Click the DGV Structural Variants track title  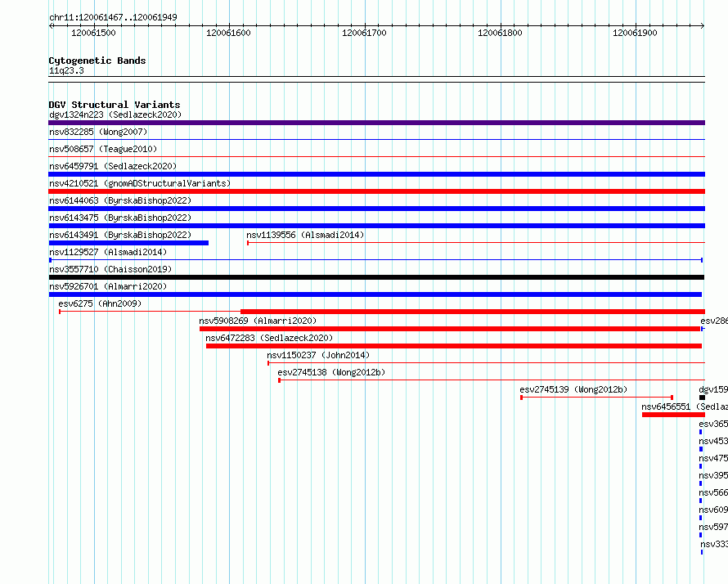(x=115, y=105)
